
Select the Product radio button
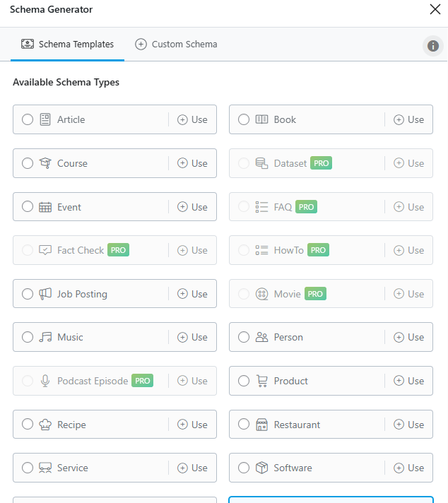244,381
